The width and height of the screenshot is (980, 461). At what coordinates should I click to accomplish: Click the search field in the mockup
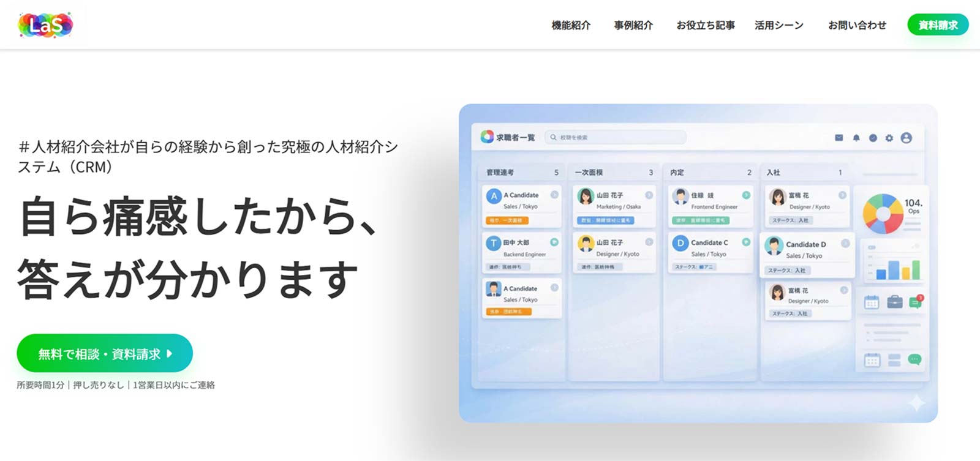coord(616,137)
